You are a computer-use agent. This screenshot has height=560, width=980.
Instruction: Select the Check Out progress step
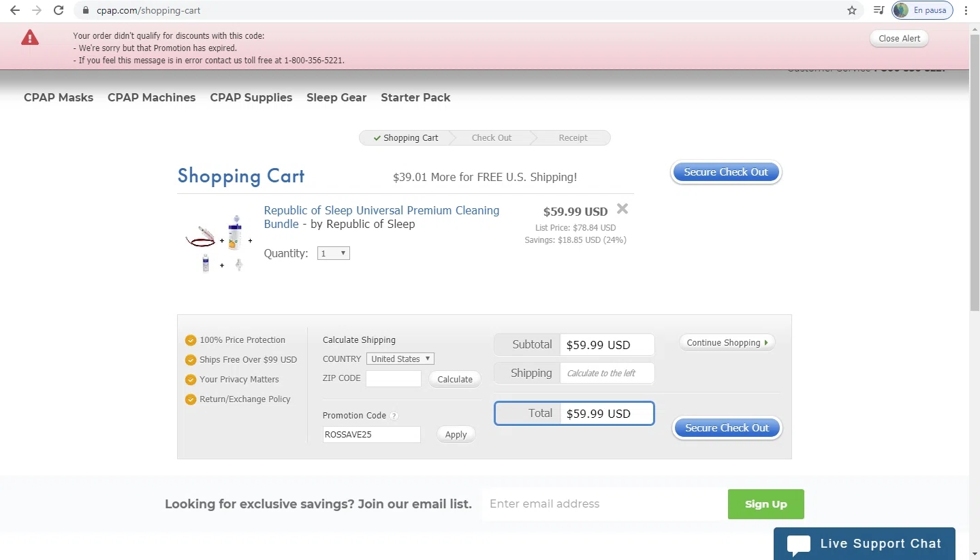click(491, 137)
